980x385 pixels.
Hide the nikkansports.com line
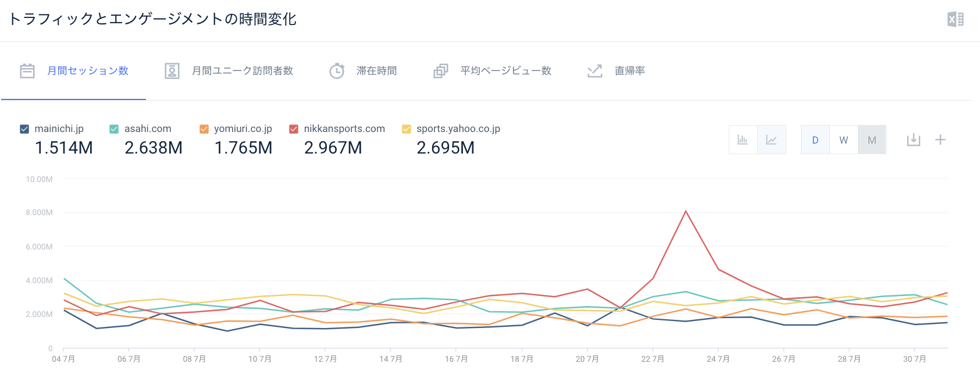(294, 129)
